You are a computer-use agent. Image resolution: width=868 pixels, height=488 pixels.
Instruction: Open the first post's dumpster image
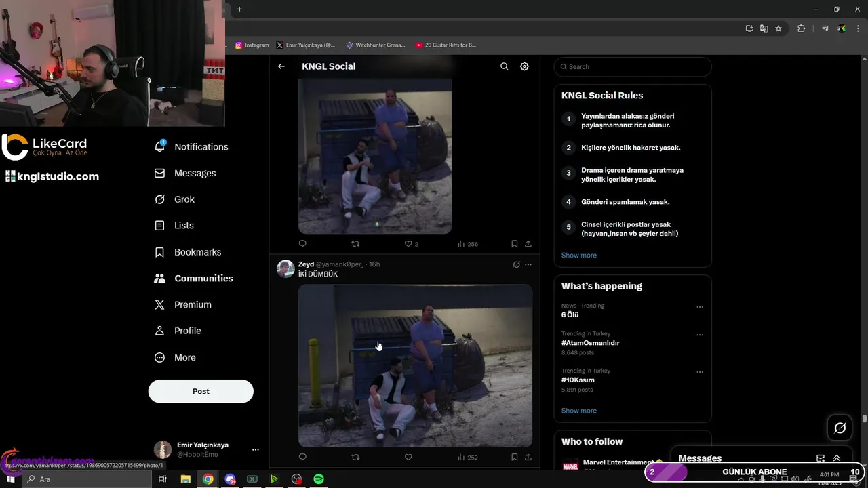pyautogui.click(x=375, y=156)
